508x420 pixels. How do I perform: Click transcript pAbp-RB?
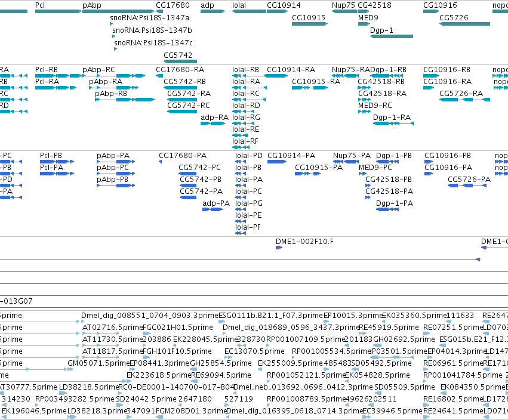click(125, 100)
